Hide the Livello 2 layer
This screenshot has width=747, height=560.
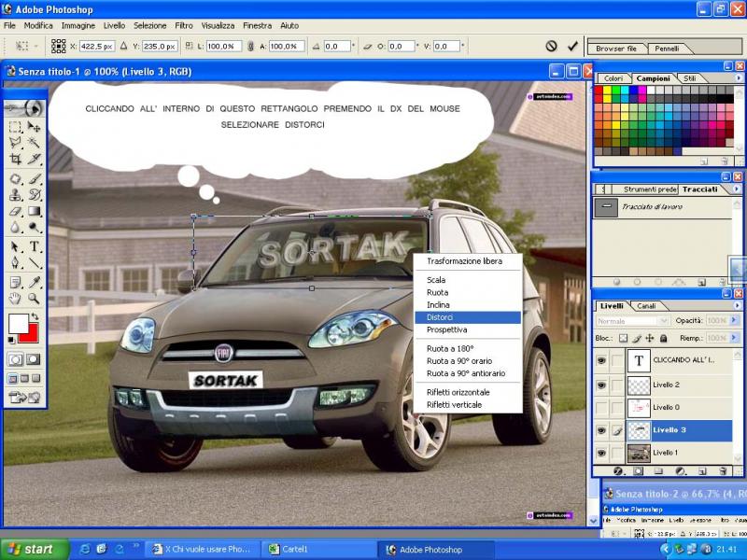(x=601, y=385)
